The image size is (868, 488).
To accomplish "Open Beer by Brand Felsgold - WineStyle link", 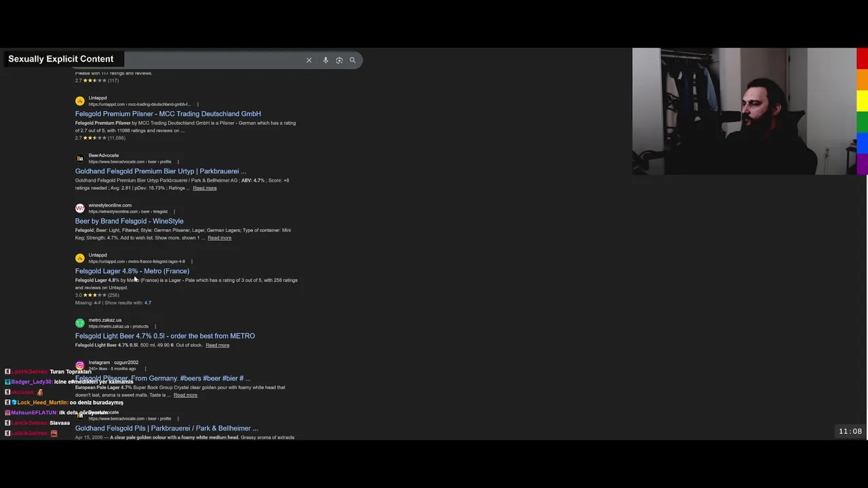I will (129, 221).
